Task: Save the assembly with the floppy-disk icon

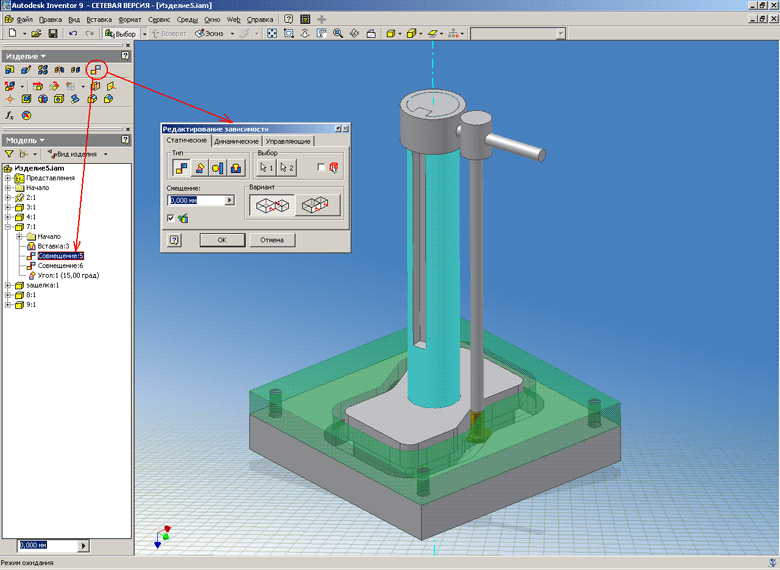Action: tap(53, 33)
